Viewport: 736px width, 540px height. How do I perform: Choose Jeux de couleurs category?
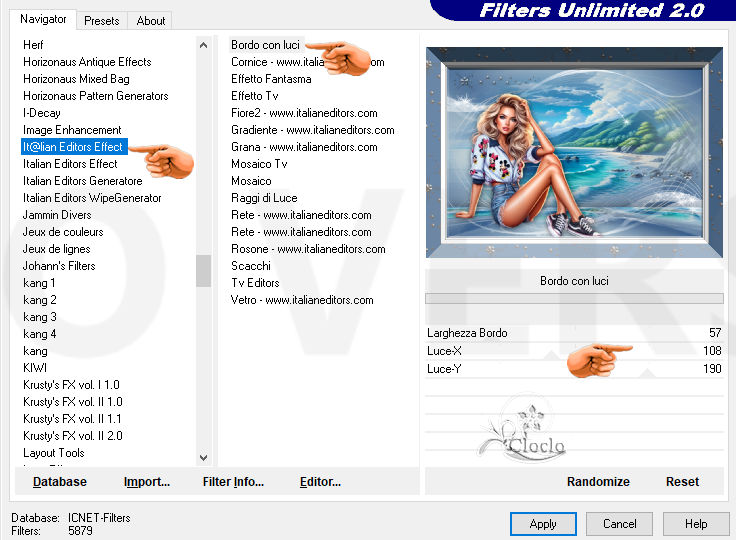click(x=63, y=232)
